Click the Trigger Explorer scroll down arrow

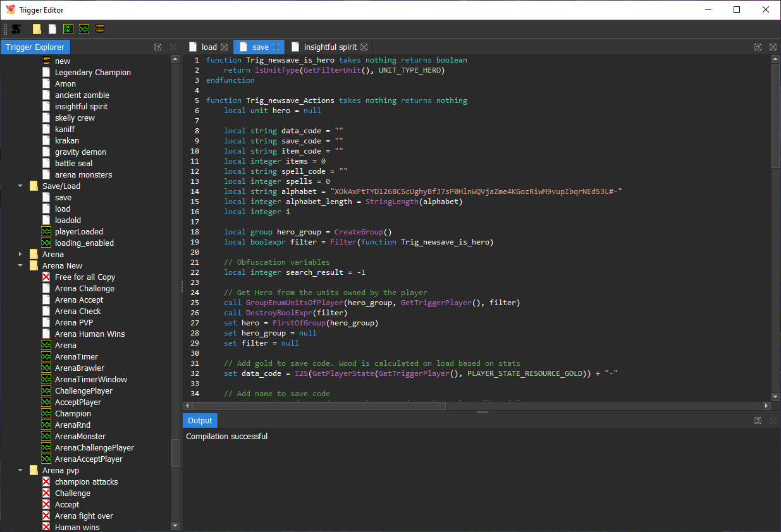[x=176, y=526]
